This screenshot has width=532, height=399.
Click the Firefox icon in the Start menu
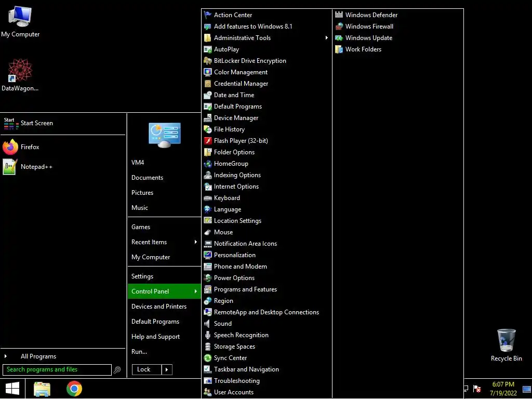click(x=10, y=147)
